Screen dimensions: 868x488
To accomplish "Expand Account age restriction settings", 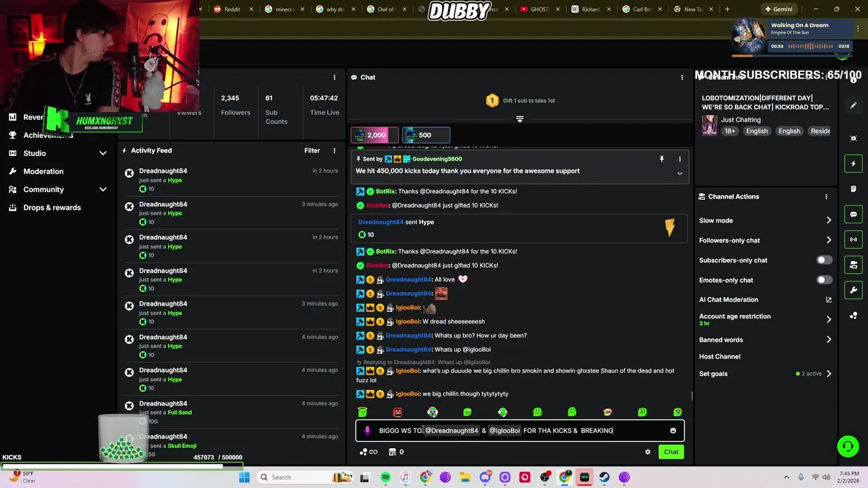I will (x=829, y=319).
